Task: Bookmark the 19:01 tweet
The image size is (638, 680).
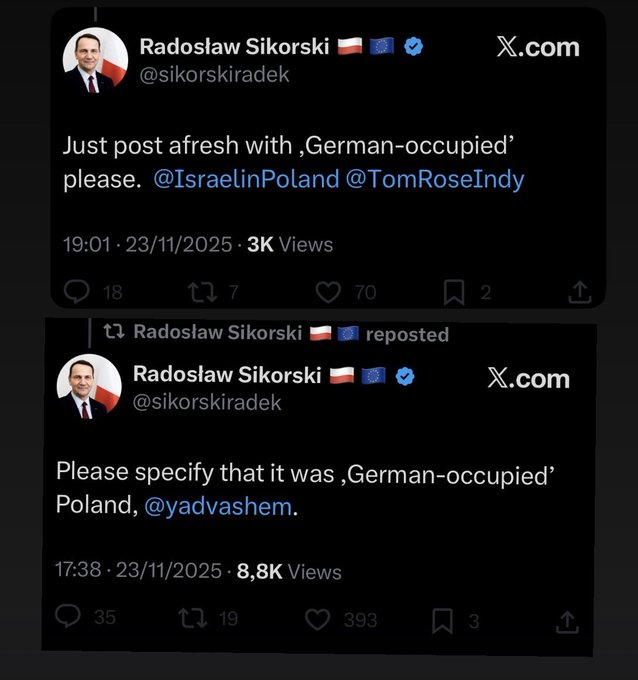Action: [452, 292]
